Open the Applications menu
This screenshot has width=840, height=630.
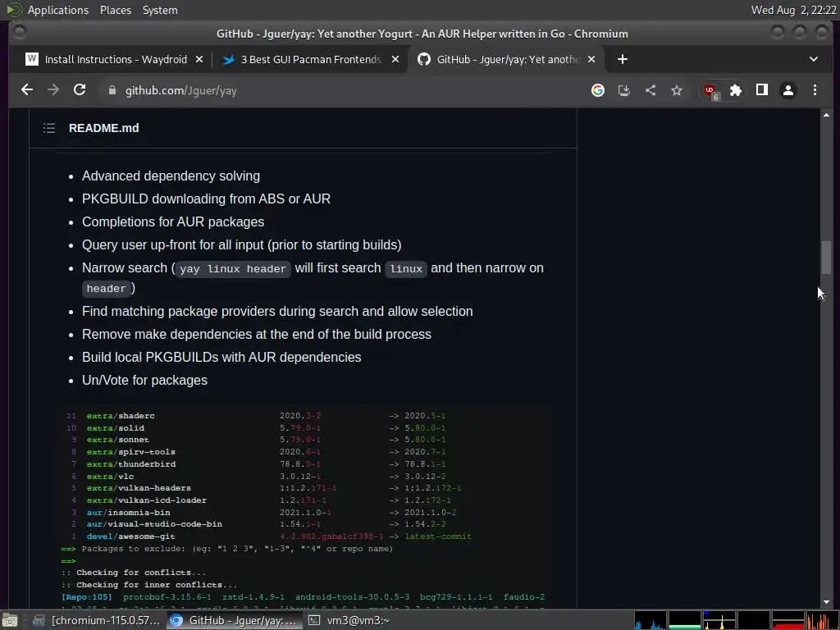click(58, 10)
